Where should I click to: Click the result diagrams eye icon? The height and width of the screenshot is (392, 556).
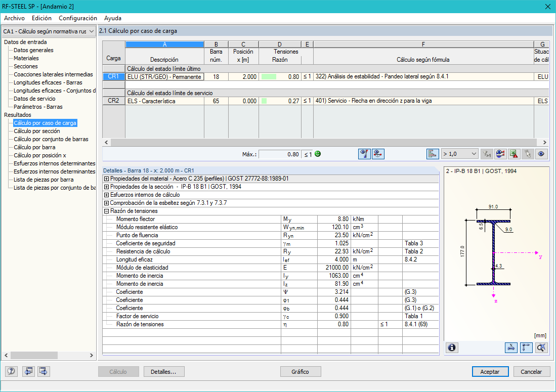tap(500, 154)
